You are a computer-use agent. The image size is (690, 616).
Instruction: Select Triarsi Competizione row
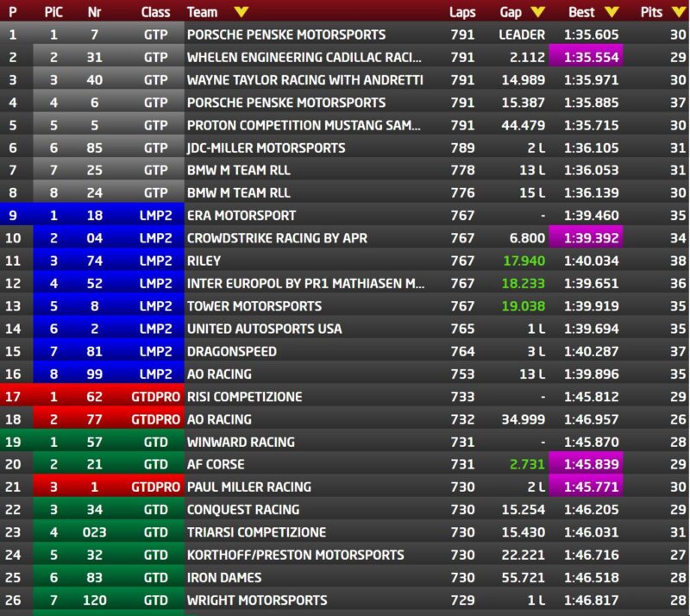(345, 532)
